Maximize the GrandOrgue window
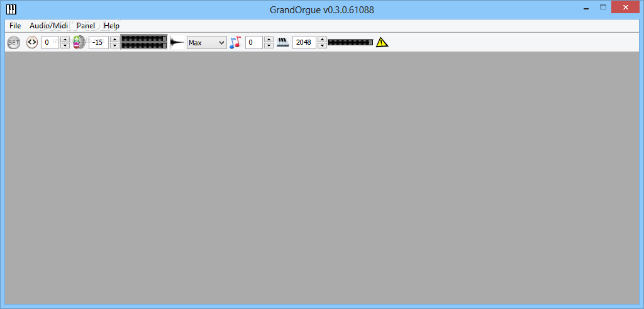 tap(603, 8)
